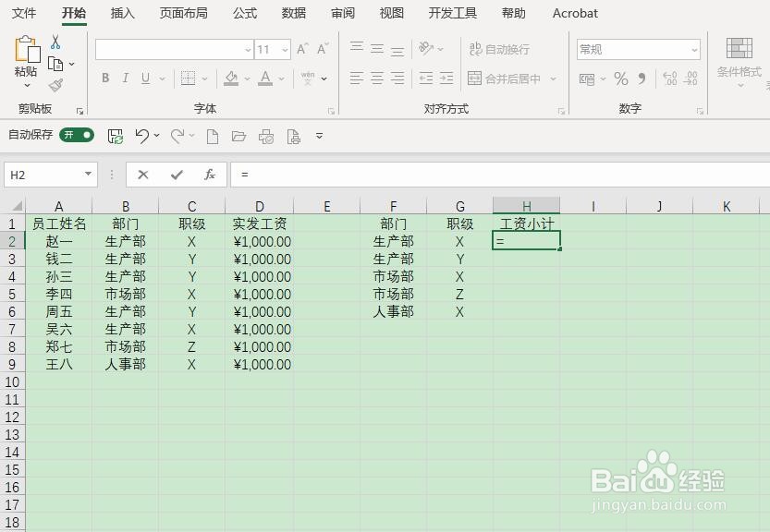770x532 pixels.
Task: Click the Insert Function fx button
Action: pos(210,175)
